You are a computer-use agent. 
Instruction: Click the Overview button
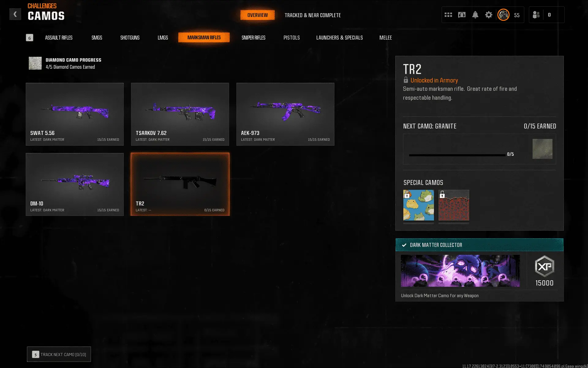click(x=257, y=15)
